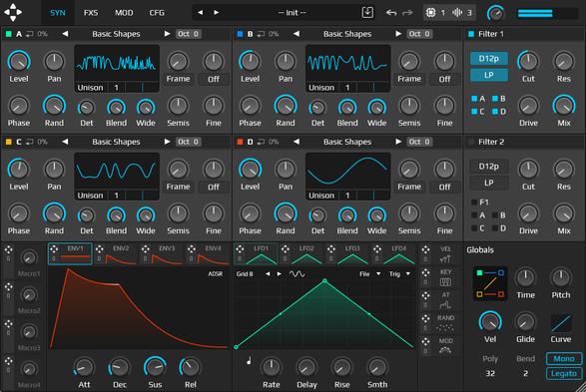Enable F1 routing checkbox in Filter 2
Viewport: 586px width, 392px height.
pos(474,201)
